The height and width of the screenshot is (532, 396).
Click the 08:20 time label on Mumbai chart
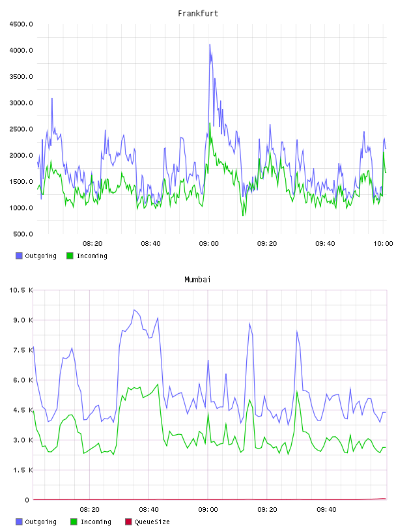(89, 509)
